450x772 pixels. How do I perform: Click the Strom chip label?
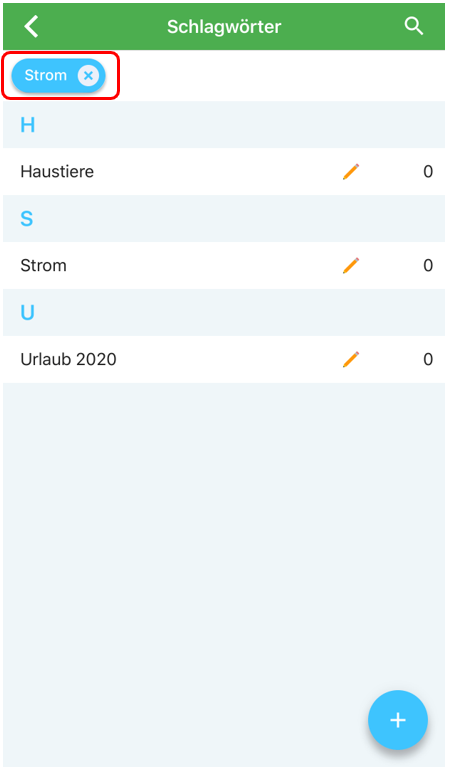45,75
